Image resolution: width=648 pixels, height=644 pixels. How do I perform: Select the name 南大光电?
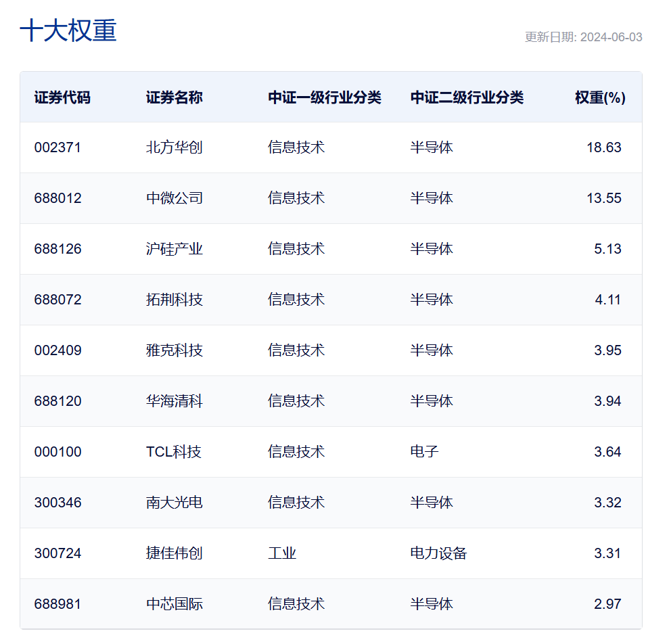174,503
